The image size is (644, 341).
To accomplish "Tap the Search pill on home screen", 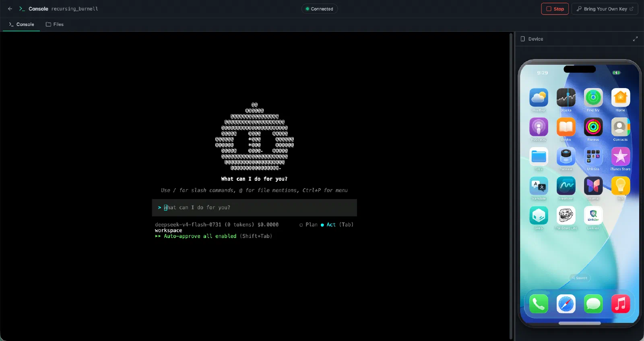I will click(x=580, y=278).
